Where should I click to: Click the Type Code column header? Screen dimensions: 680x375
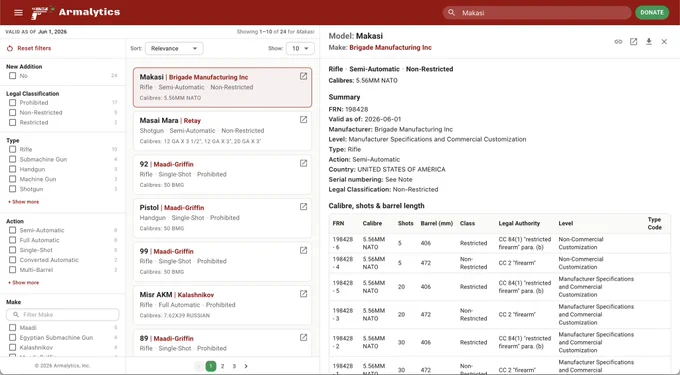(x=654, y=224)
